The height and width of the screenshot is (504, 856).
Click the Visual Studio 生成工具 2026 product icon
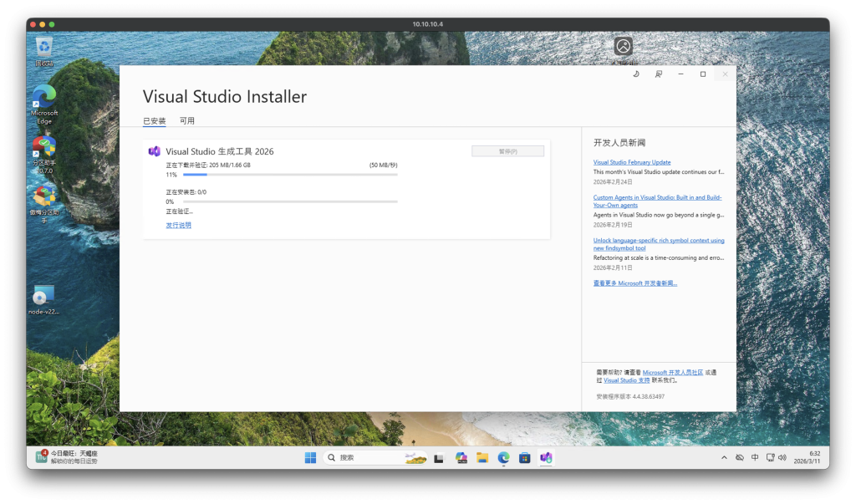154,151
